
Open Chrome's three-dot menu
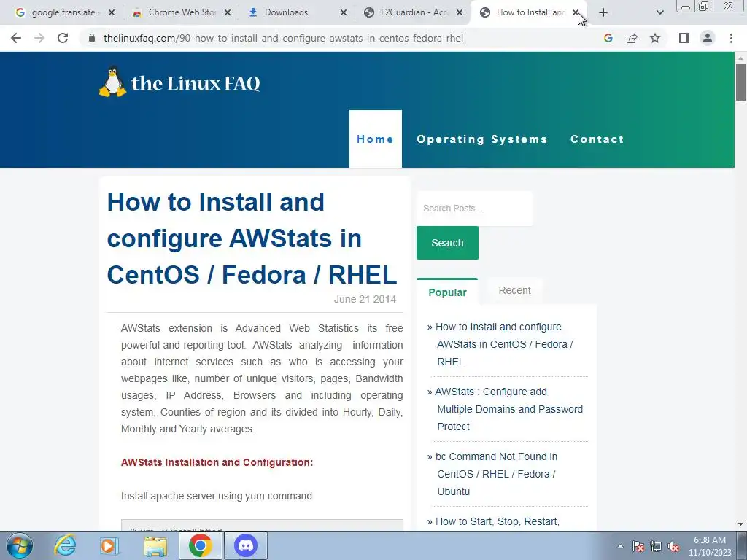[x=731, y=38]
